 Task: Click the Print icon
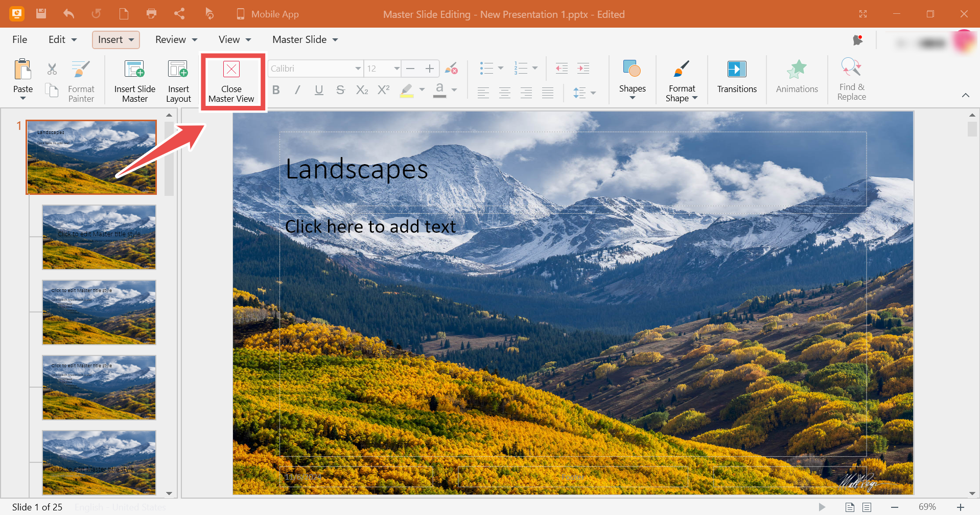(x=151, y=14)
